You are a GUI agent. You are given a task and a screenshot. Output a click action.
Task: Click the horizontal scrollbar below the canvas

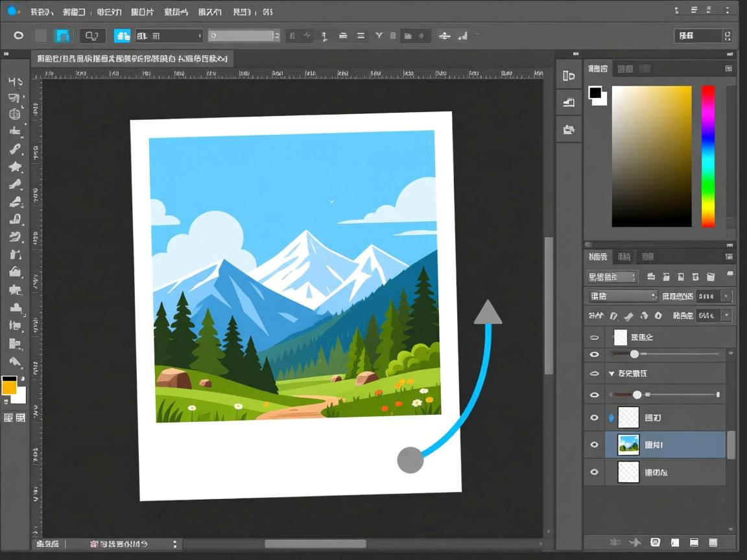(315, 544)
